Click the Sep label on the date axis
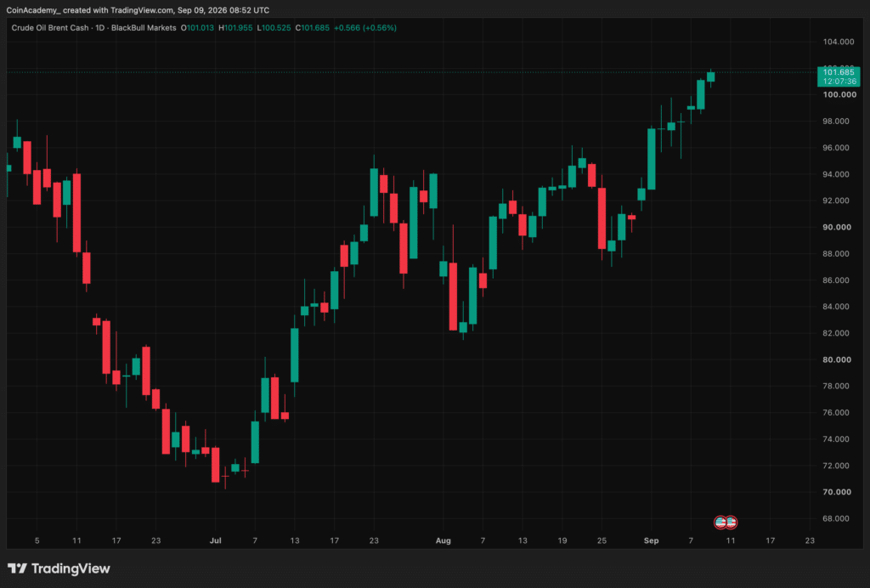This screenshot has width=870, height=588. 652,540
